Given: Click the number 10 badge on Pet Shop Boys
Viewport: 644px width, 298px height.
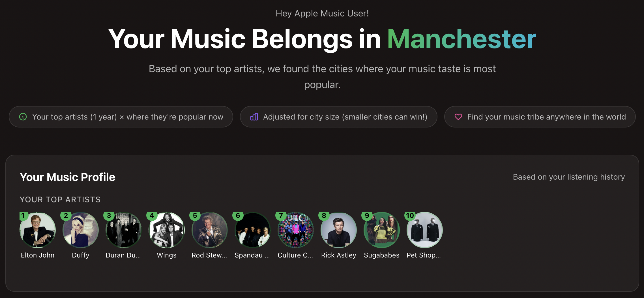Looking at the screenshot, I should (x=411, y=216).
